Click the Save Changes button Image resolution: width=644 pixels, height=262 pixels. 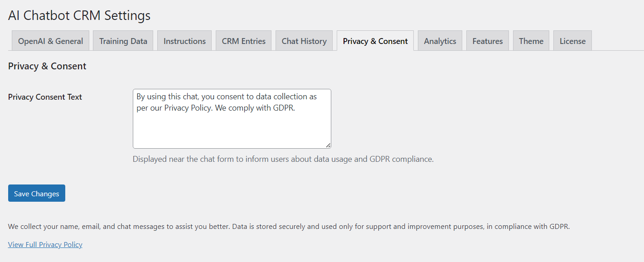(x=36, y=193)
